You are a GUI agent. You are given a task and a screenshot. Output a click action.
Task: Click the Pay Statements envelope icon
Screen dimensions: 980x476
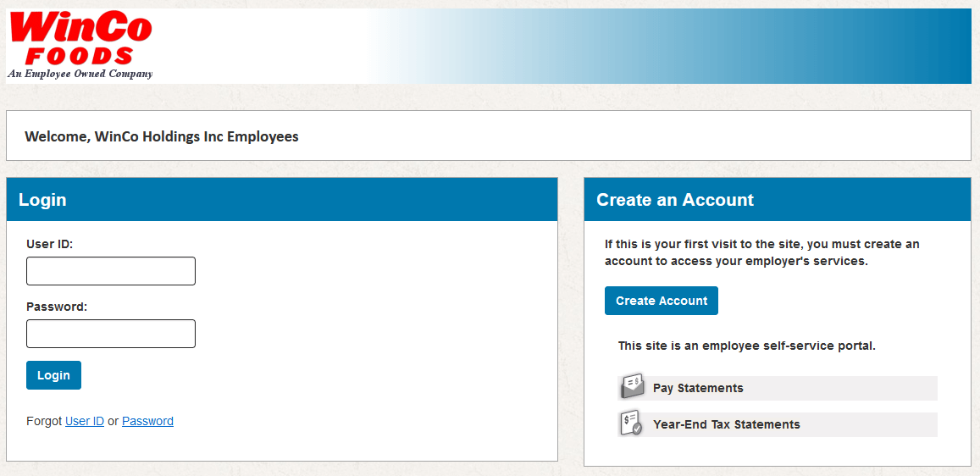coord(632,387)
